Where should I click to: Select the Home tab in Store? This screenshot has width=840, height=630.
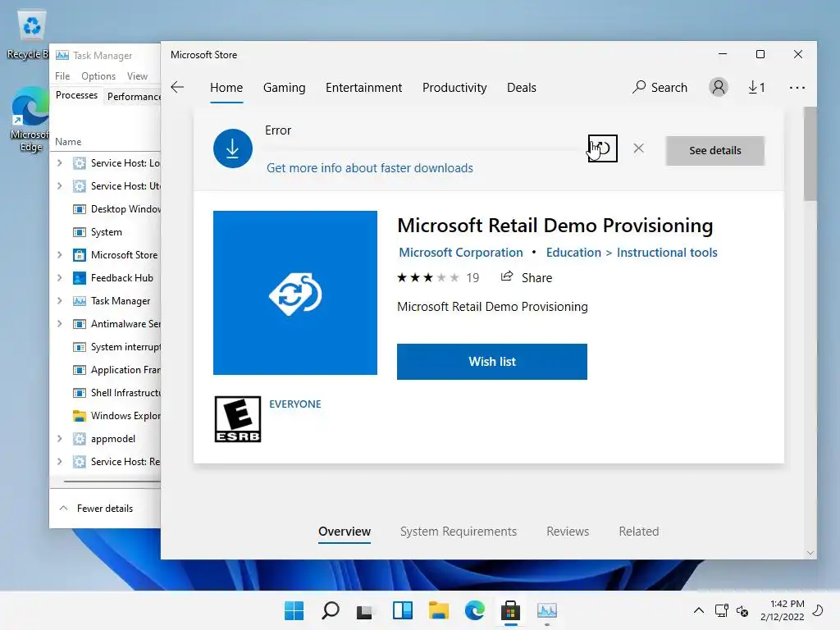(x=226, y=87)
